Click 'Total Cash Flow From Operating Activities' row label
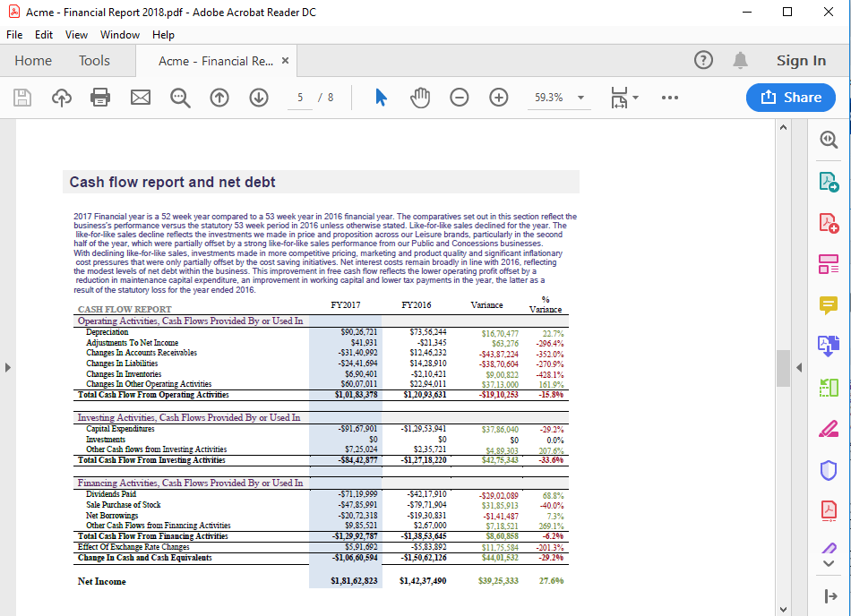 point(153,395)
